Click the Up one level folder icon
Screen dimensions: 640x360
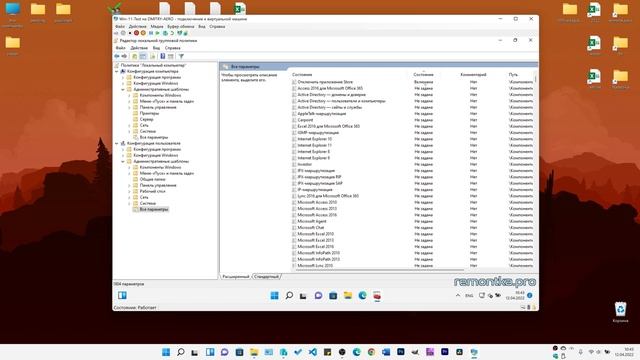pyautogui.click(x=134, y=56)
